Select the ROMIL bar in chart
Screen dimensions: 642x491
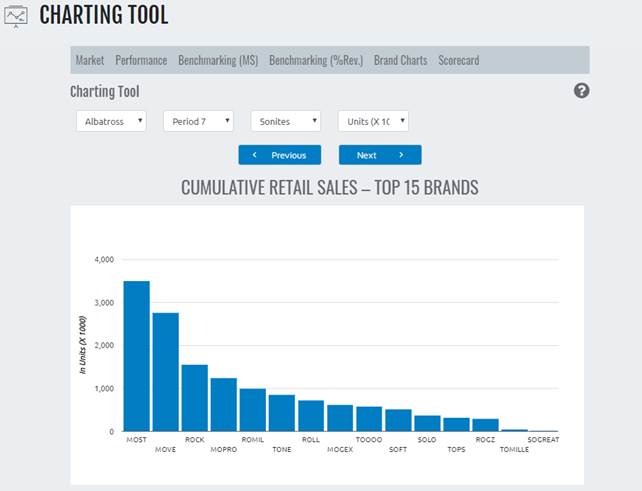253,410
